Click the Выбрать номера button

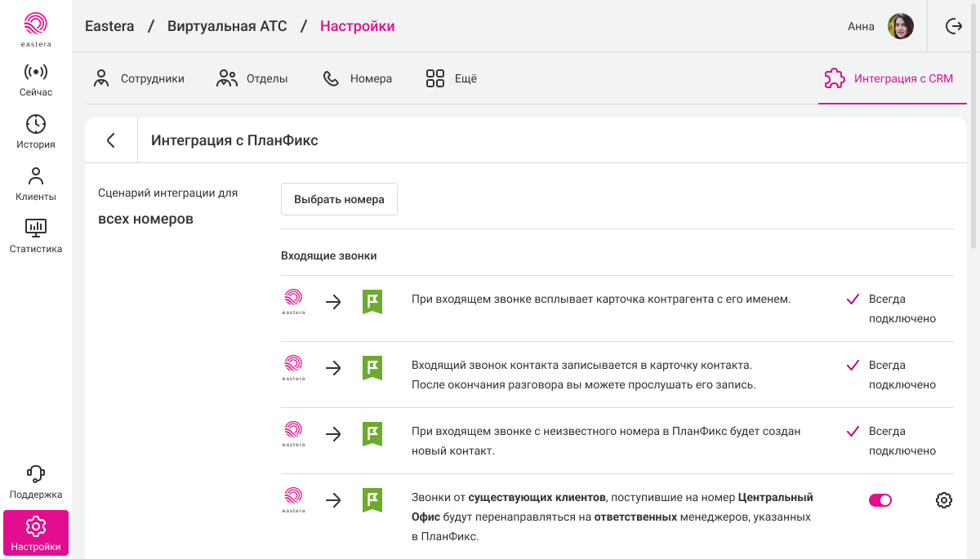tap(339, 199)
